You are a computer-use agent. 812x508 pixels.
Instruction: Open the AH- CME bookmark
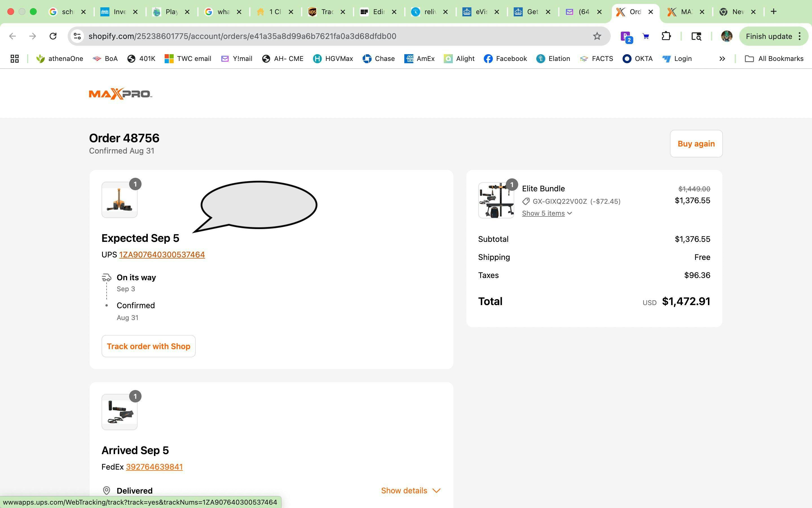[283, 59]
